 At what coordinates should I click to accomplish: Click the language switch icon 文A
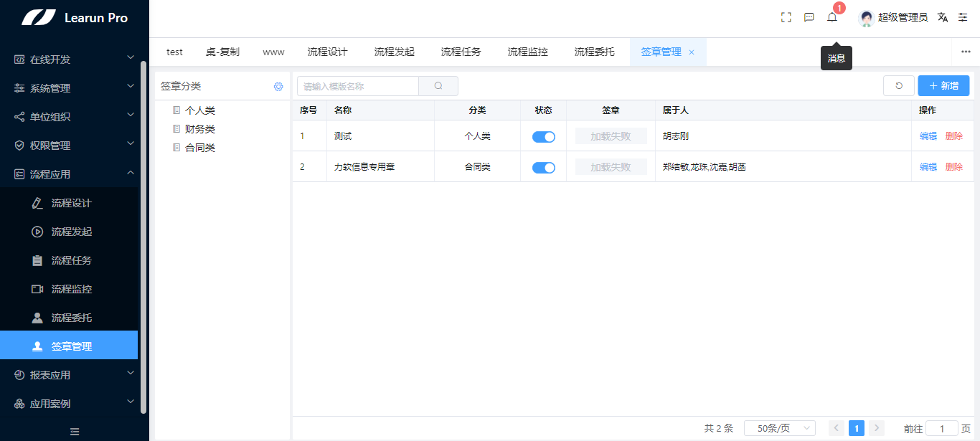pos(943,16)
